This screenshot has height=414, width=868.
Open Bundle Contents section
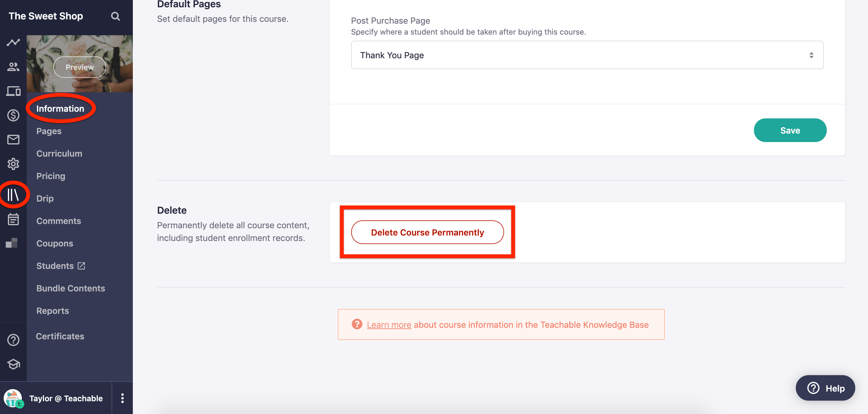pos(71,288)
